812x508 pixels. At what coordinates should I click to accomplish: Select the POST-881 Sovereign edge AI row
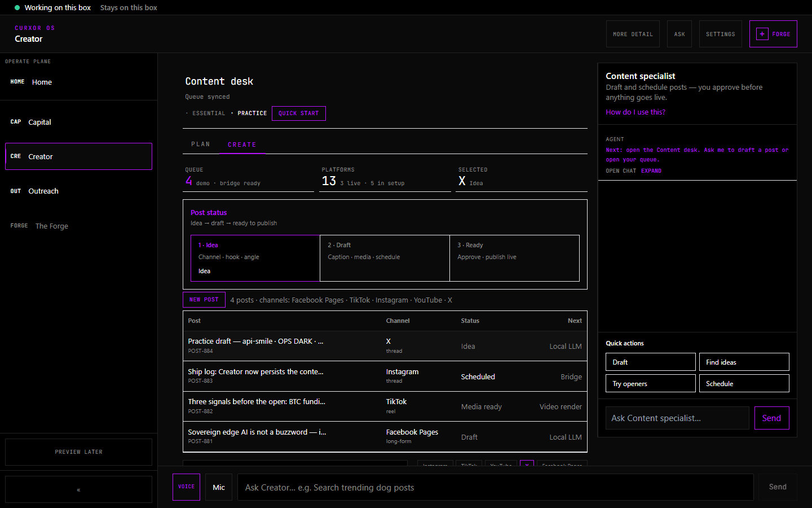pyautogui.click(x=385, y=437)
